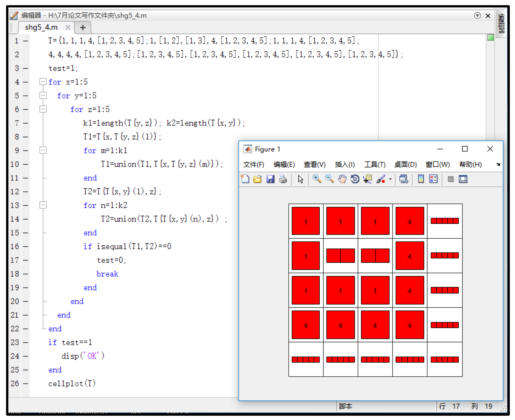The image size is (515, 420).
Task: Toggle Show Plot Tools and dock figure
Action: click(x=463, y=179)
